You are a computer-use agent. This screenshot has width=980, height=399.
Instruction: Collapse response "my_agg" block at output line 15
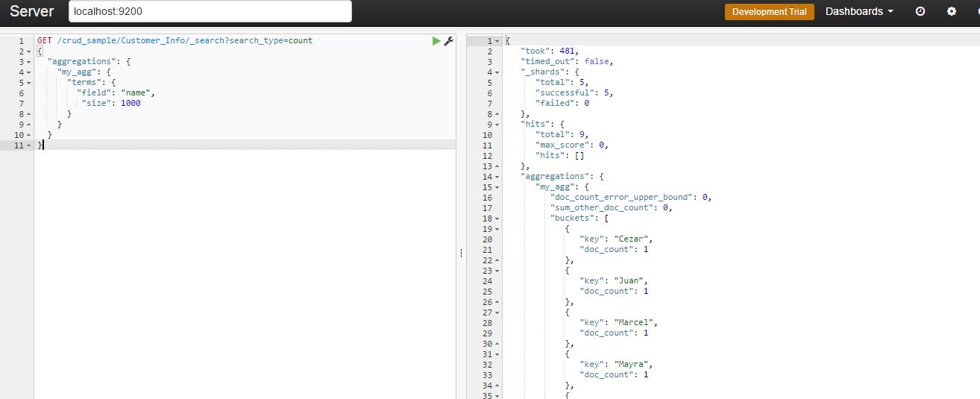click(497, 187)
